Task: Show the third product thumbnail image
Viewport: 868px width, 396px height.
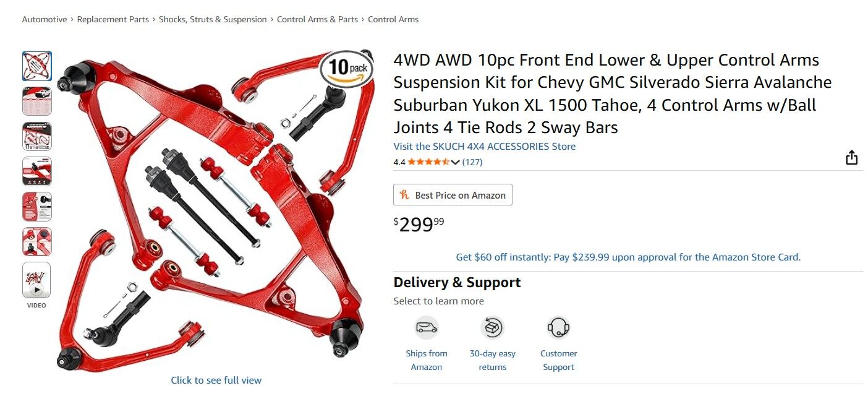Action: click(36, 137)
